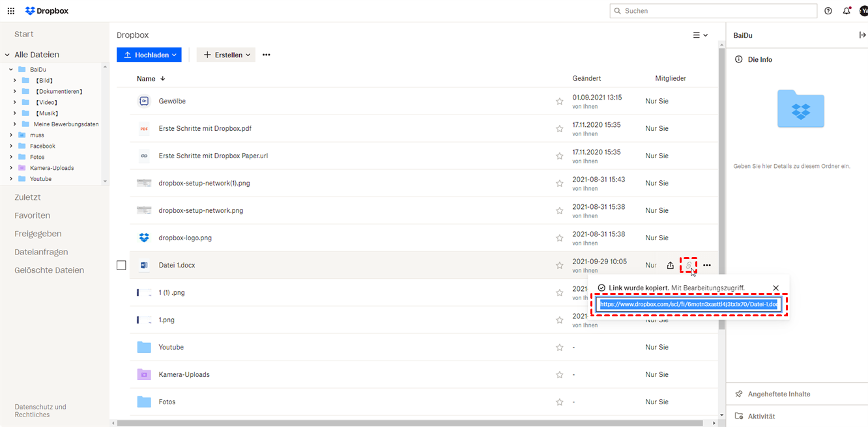Select the Datei 1.docx checkbox
This screenshot has width=868, height=427.
pyautogui.click(x=121, y=265)
